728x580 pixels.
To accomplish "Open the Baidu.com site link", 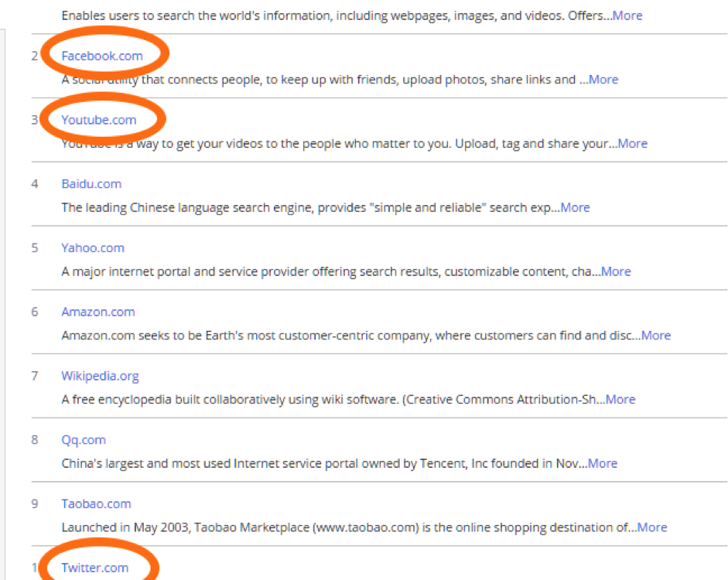I will point(91,184).
